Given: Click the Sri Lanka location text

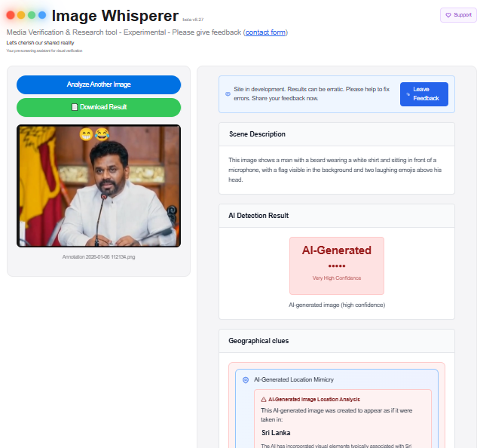Looking at the screenshot, I should 276,432.
